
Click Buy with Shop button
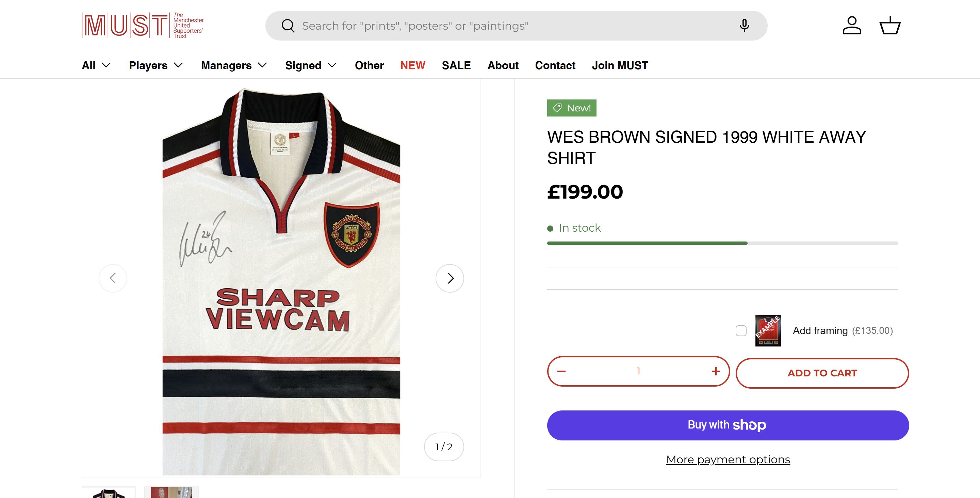[728, 425]
